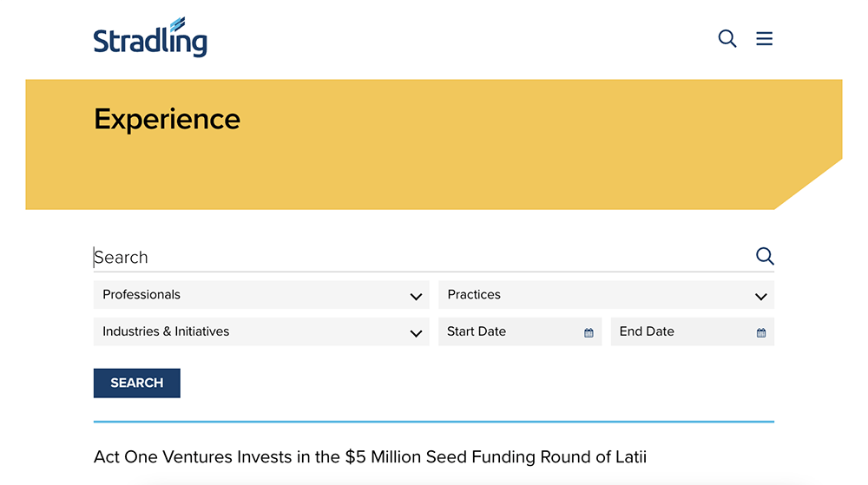The height and width of the screenshot is (485, 868).
Task: Open the Start Date calendar icon
Action: click(x=589, y=332)
